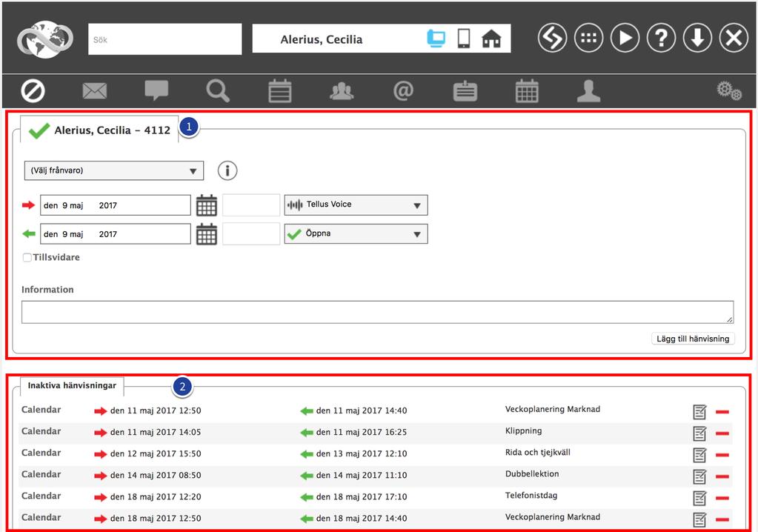Viewport: 758px width, 532px height.
Task: Click the Lägg till hänvisning button
Action: pos(693,339)
